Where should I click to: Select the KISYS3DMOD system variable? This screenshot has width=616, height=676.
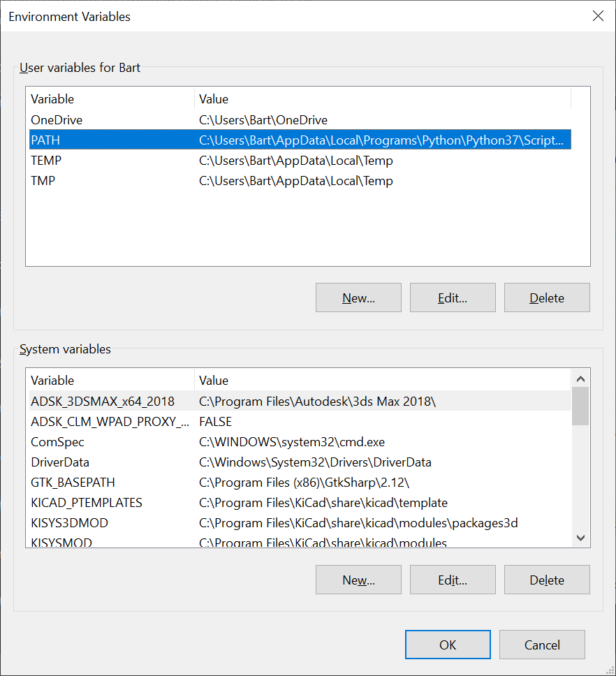pos(300,523)
